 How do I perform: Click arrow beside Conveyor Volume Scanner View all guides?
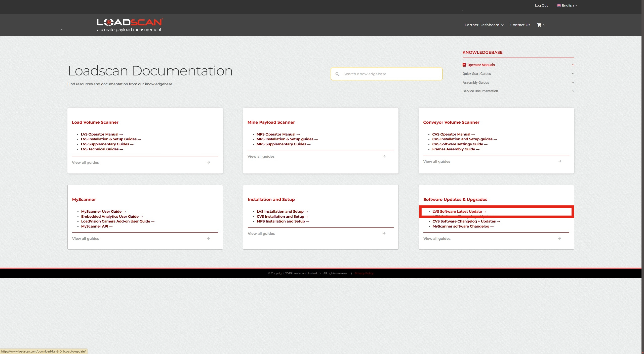(560, 161)
